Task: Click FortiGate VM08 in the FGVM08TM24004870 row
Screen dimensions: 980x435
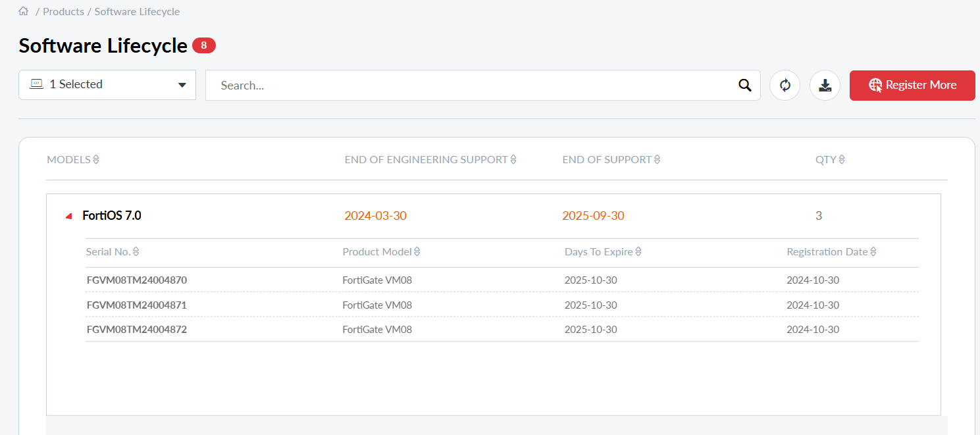Action: [x=377, y=280]
